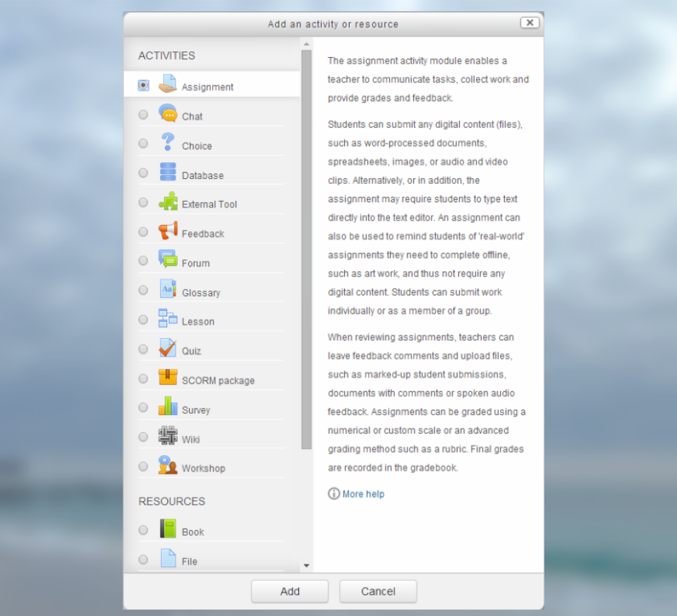677x616 pixels.
Task: Click the SCORM package box icon
Action: [x=168, y=377]
